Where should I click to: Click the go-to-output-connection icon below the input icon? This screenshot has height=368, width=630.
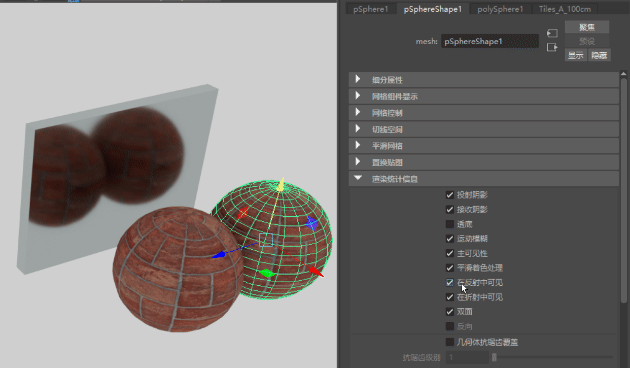point(552,47)
